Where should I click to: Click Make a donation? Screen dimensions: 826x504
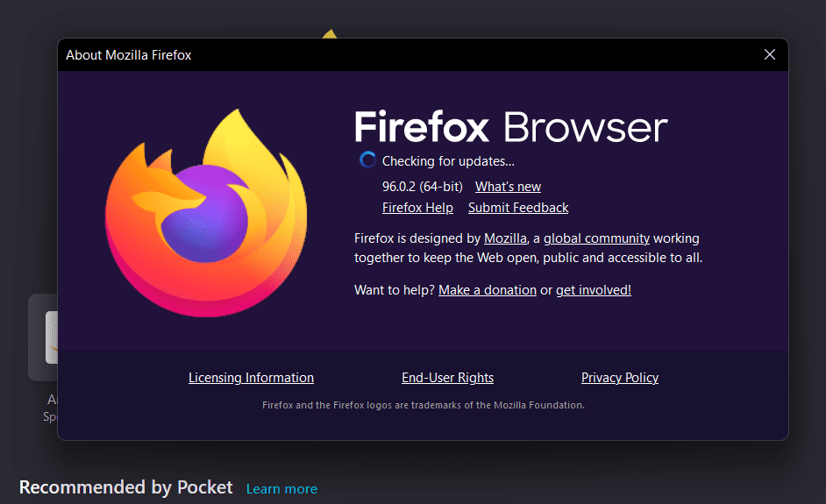point(487,290)
